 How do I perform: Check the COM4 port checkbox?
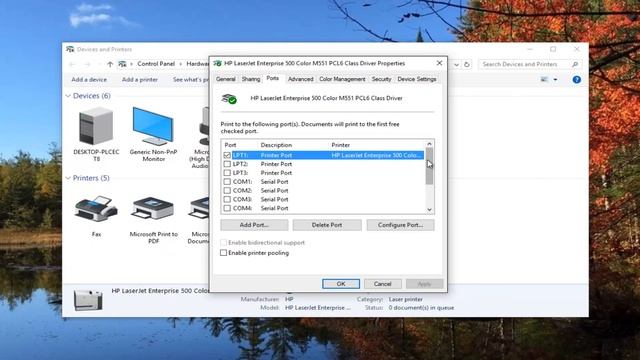227,208
